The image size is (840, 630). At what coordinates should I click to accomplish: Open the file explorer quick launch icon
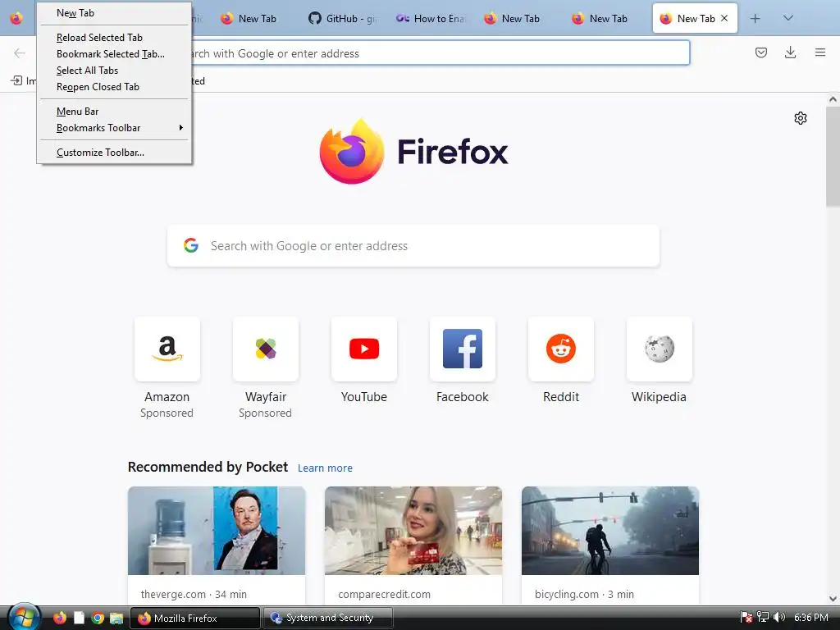pyautogui.click(x=116, y=619)
